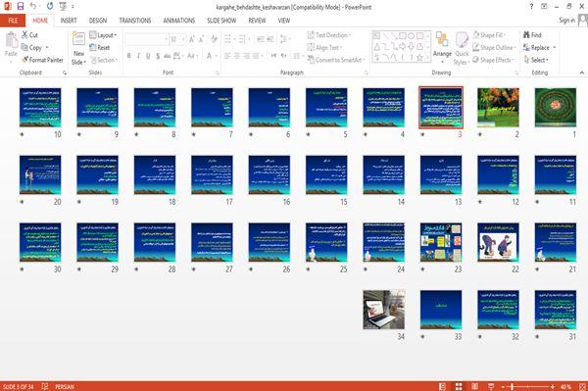The height and width of the screenshot is (391, 588).
Task: Click the Undo arrow icon
Action: (33, 7)
